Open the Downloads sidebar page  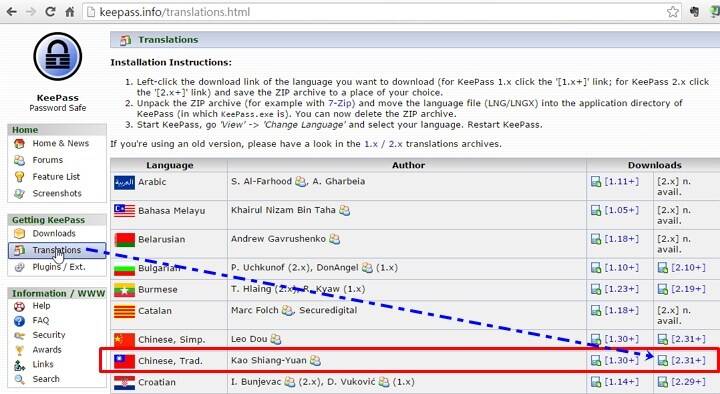[54, 233]
